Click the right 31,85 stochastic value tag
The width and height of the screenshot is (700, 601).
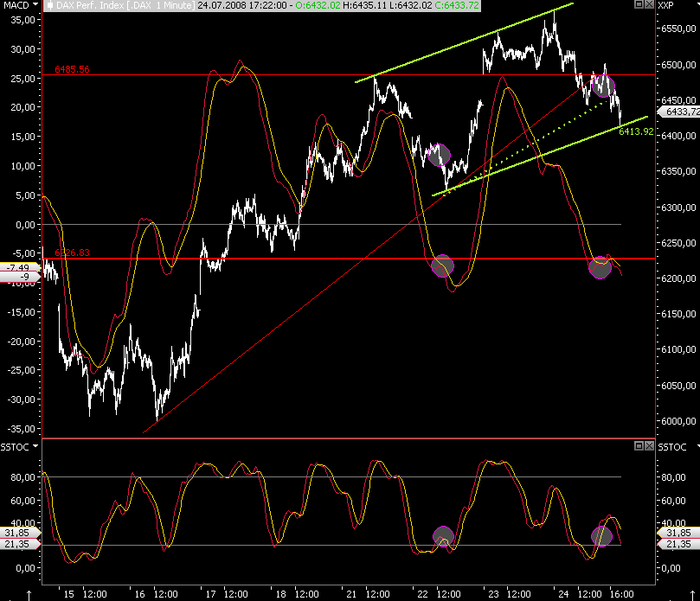point(678,533)
